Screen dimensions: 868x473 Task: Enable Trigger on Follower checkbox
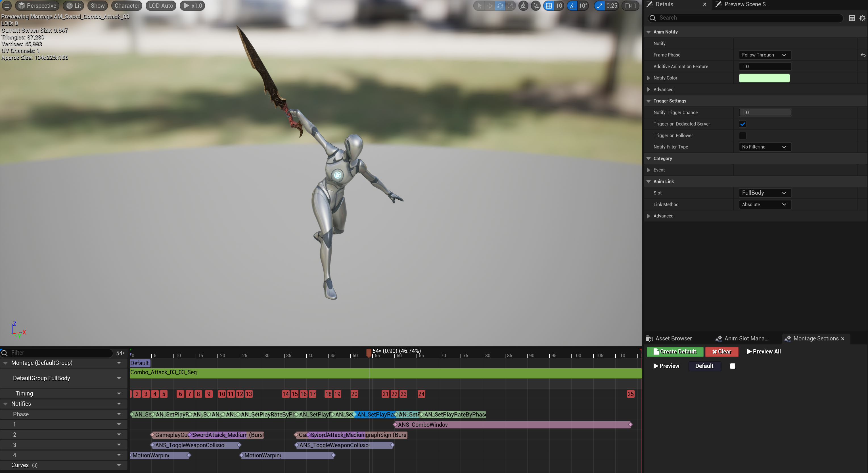[x=742, y=135]
